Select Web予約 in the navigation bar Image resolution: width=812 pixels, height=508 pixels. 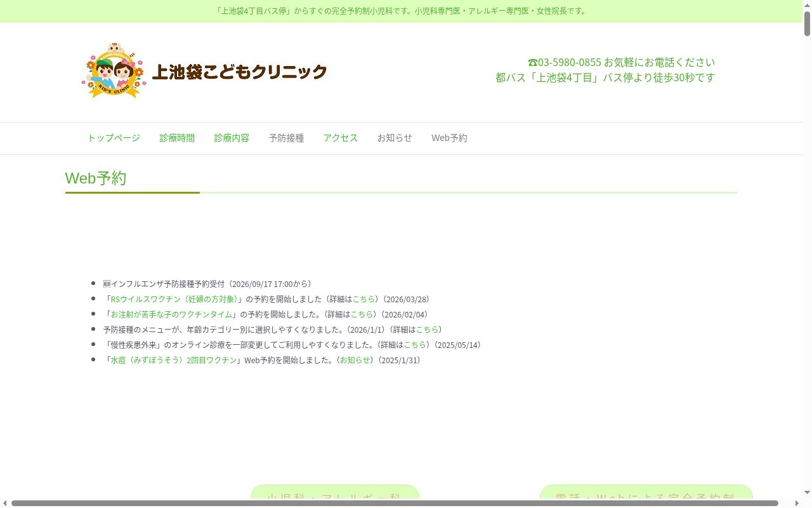pyautogui.click(x=449, y=138)
